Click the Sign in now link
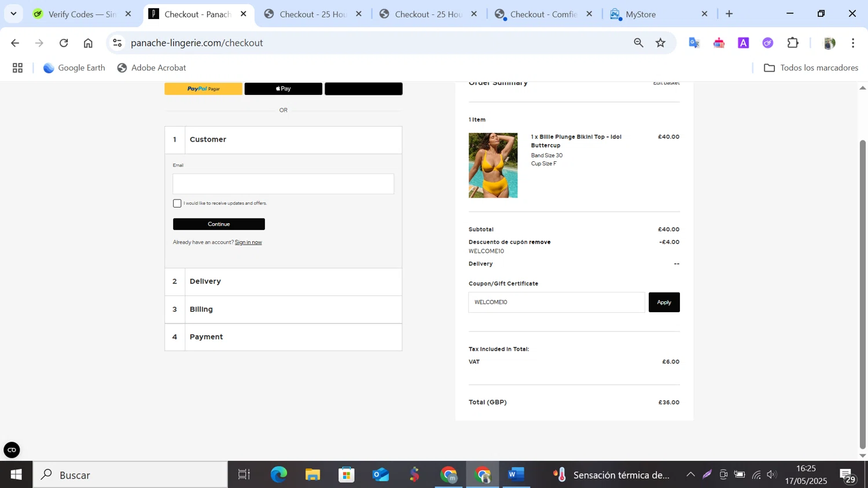 coord(248,242)
